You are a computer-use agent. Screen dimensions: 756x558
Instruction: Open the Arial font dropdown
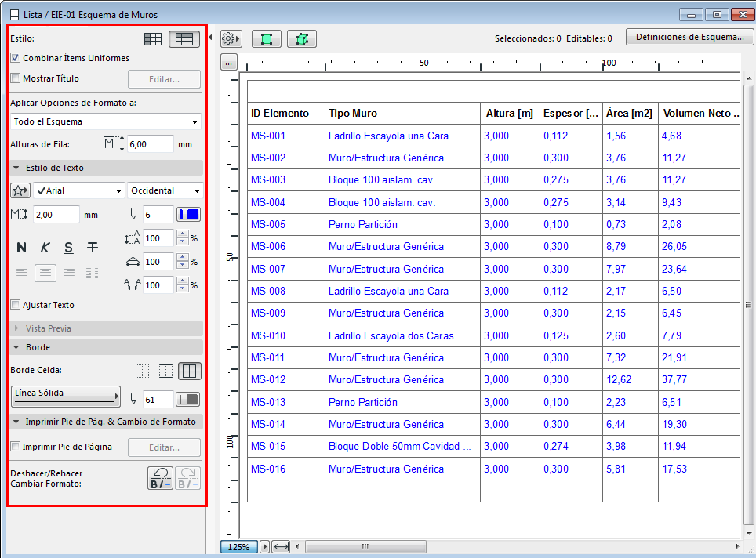pos(78,190)
